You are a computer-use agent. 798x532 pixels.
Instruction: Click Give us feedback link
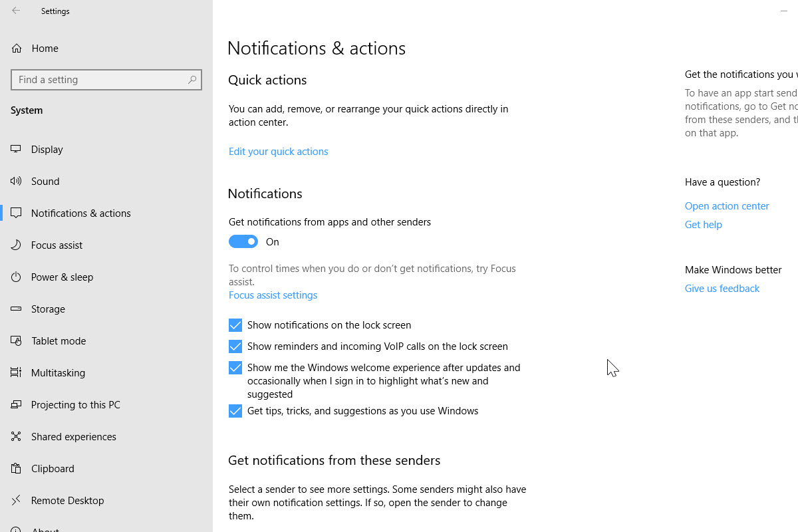click(x=722, y=289)
